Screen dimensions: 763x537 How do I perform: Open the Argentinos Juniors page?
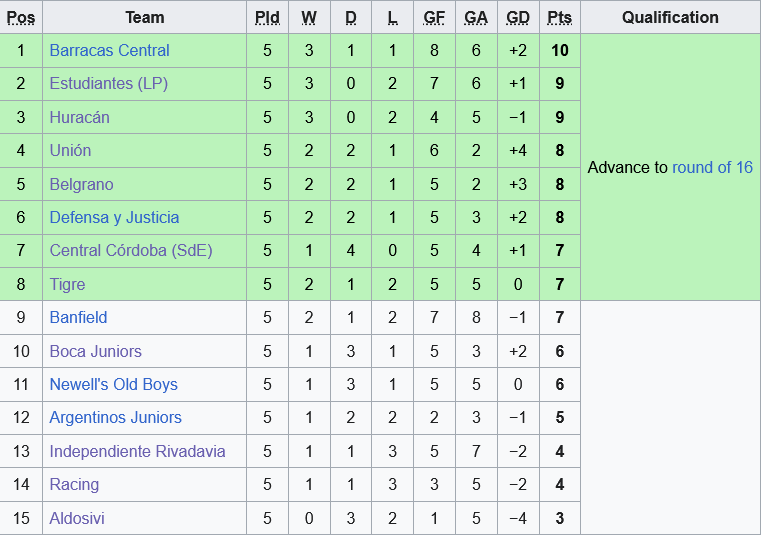115,418
